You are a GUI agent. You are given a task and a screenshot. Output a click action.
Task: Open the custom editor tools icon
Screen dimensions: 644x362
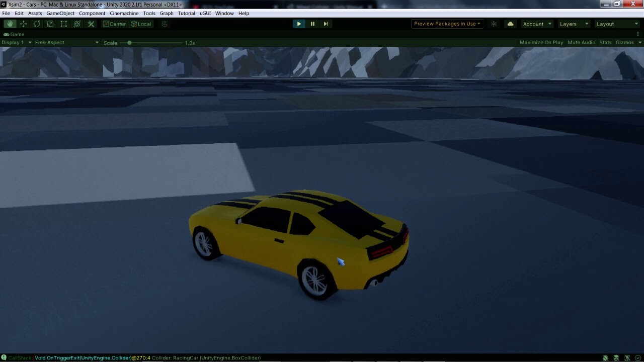point(91,24)
